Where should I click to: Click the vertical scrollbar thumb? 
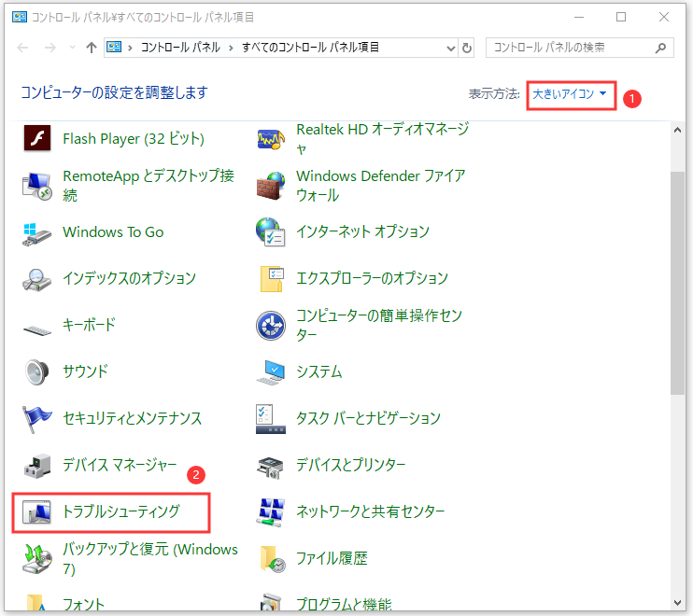pos(677,280)
